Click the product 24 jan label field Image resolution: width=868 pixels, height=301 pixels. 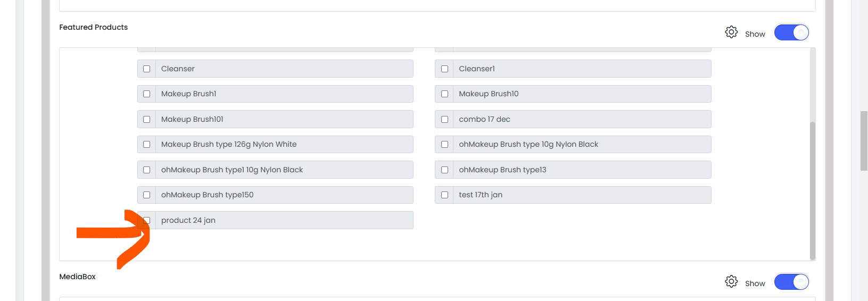tap(284, 220)
